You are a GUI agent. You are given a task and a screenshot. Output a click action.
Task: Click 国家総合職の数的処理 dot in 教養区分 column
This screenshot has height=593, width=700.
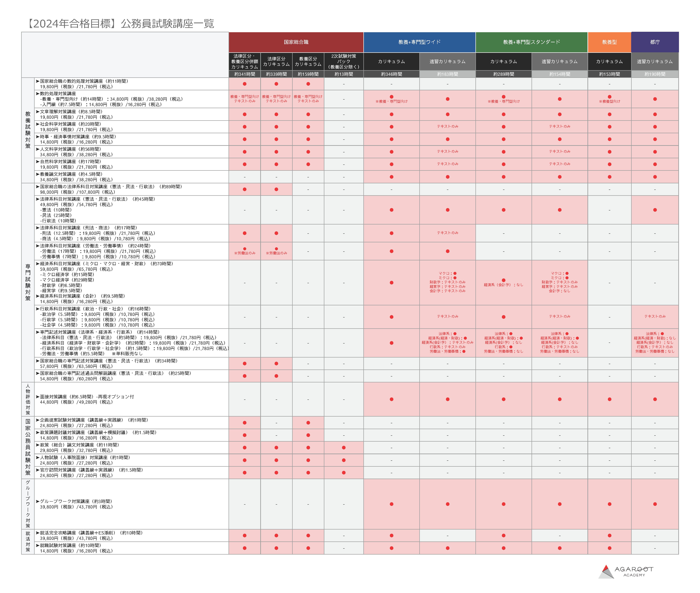(308, 84)
